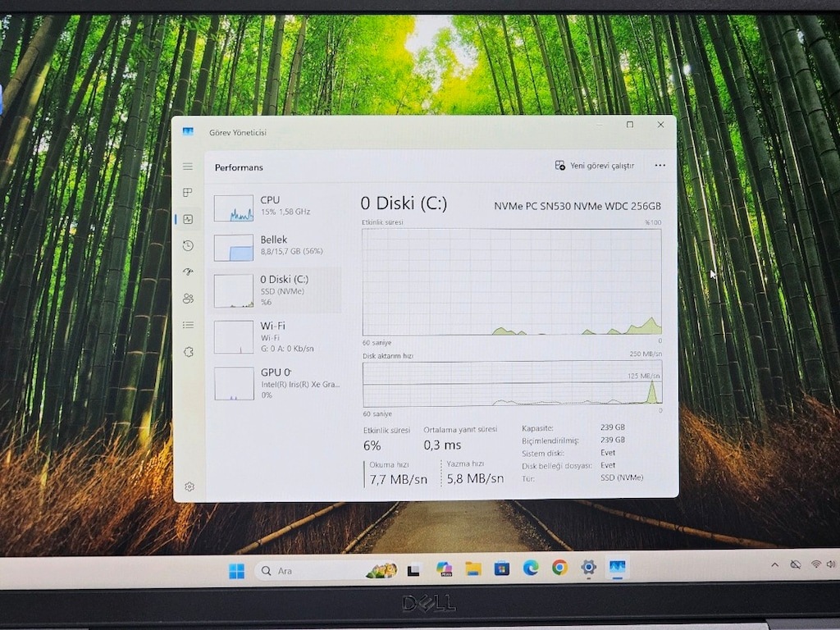Screen dimensions: 840x630
Task: Select the Wi-Fi performance entry
Action: point(276,337)
